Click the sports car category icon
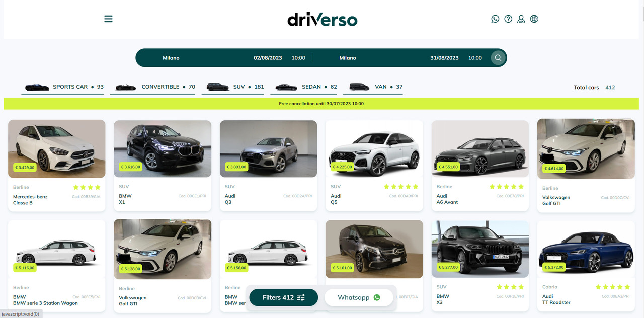 click(x=37, y=87)
